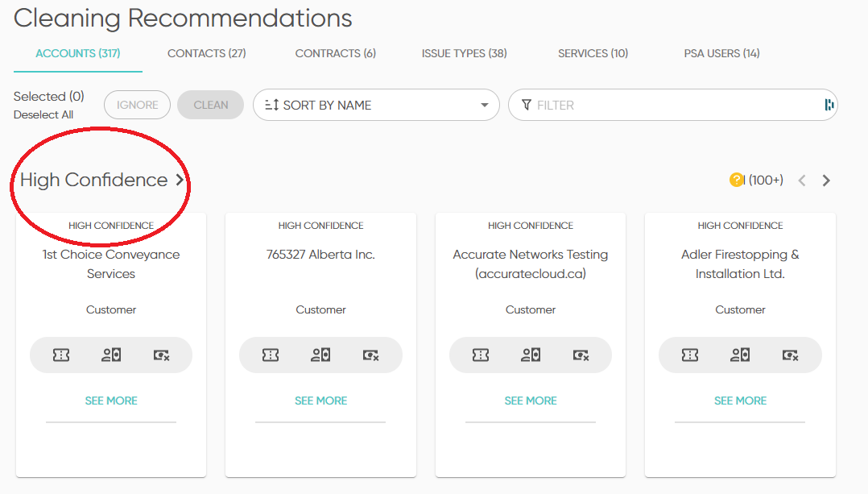
Task: Select the PSA Users (14) tab
Action: (x=721, y=53)
